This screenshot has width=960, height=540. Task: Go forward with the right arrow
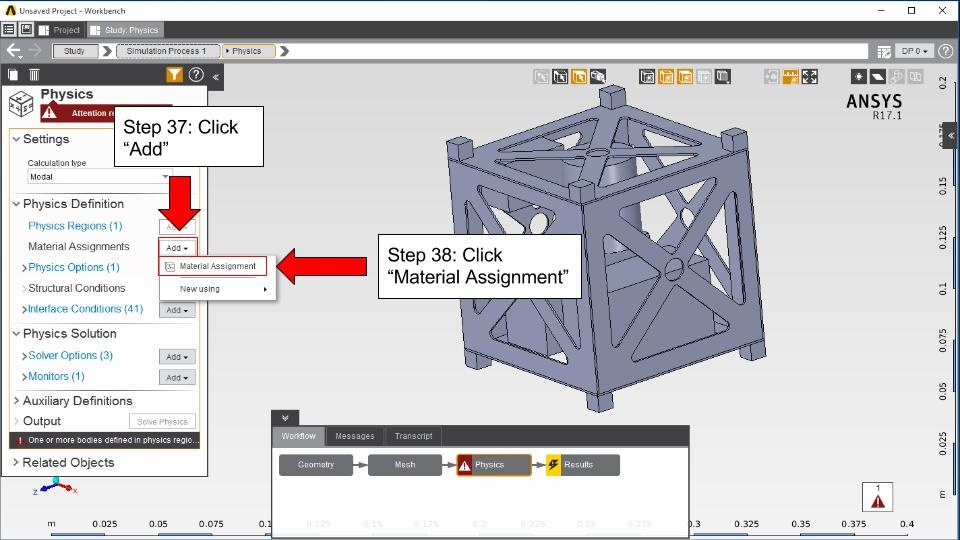pos(35,51)
